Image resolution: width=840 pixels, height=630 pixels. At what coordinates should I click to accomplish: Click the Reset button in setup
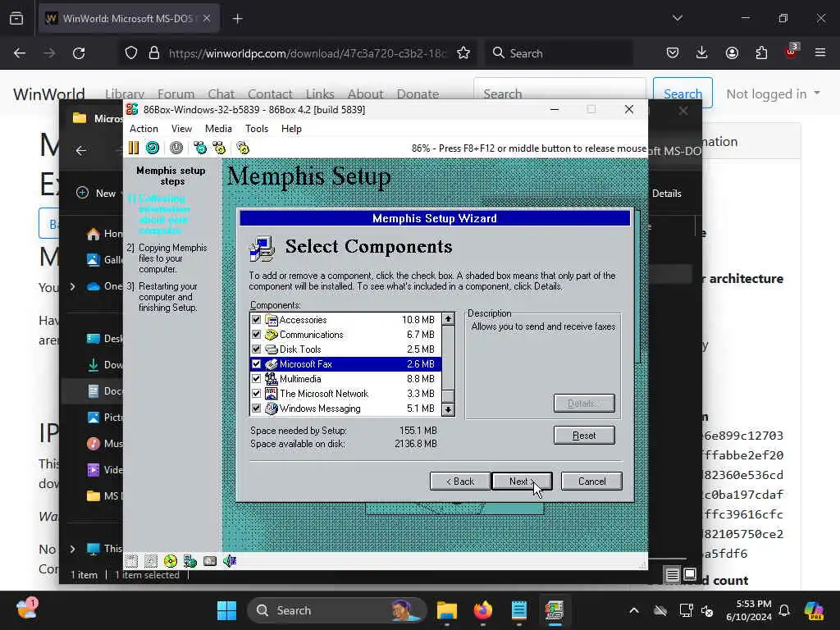pos(584,436)
